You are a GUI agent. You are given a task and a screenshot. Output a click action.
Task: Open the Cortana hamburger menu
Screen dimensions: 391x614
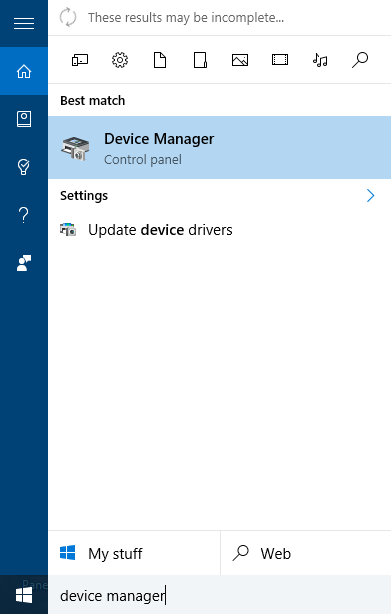[24, 24]
